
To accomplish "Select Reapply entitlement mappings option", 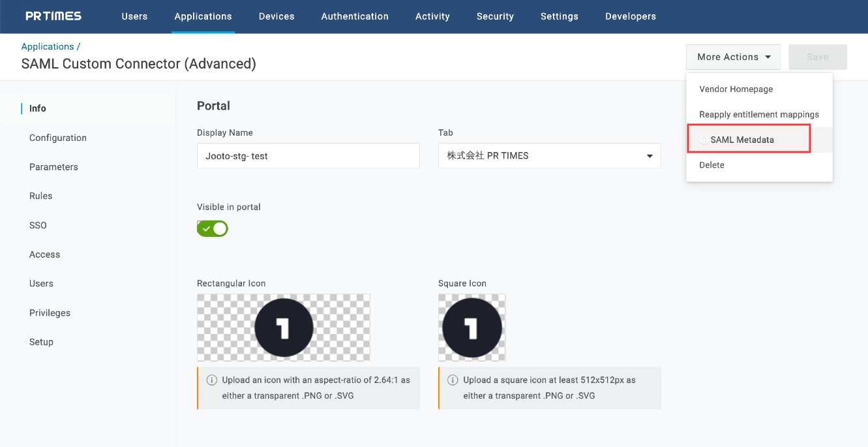I will [x=758, y=115].
